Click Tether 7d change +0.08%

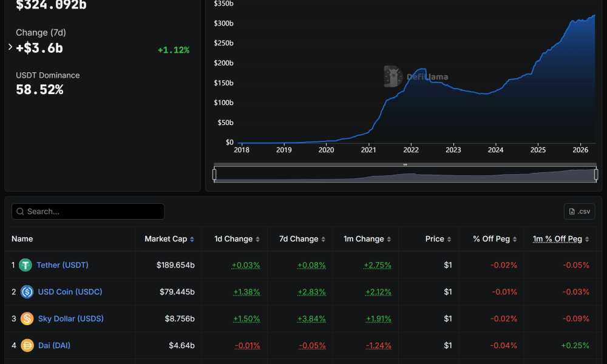[311, 265]
